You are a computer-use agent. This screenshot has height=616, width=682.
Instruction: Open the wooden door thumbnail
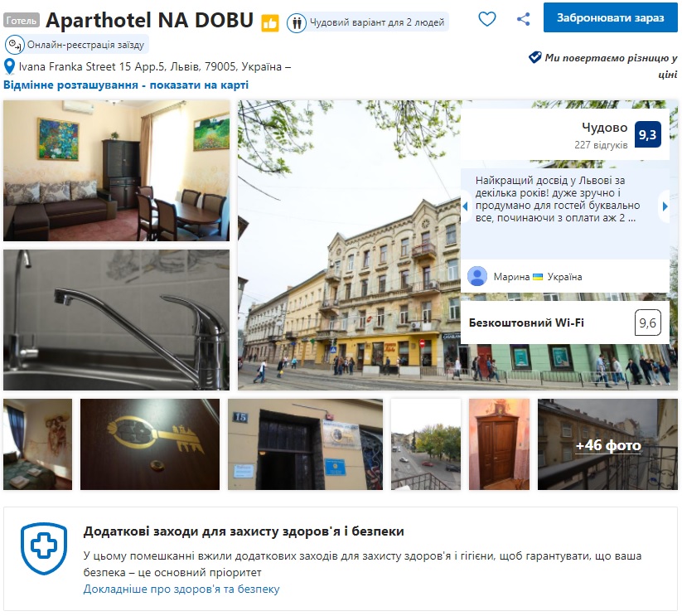500,444
